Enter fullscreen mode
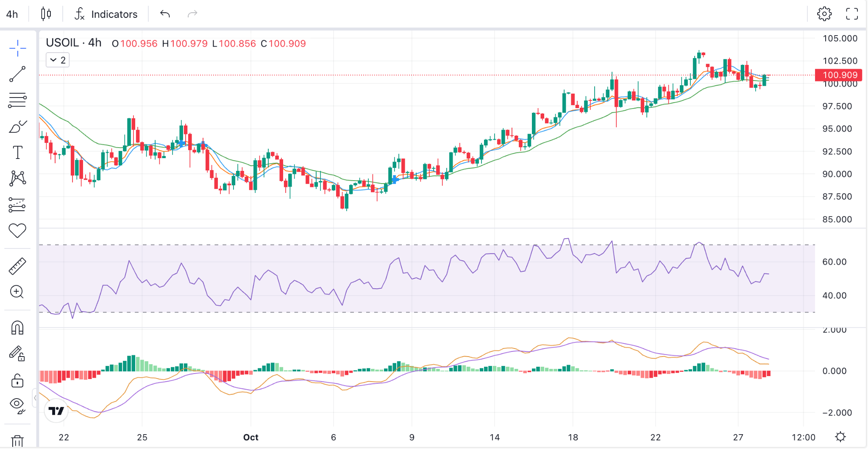868x449 pixels. [852, 14]
